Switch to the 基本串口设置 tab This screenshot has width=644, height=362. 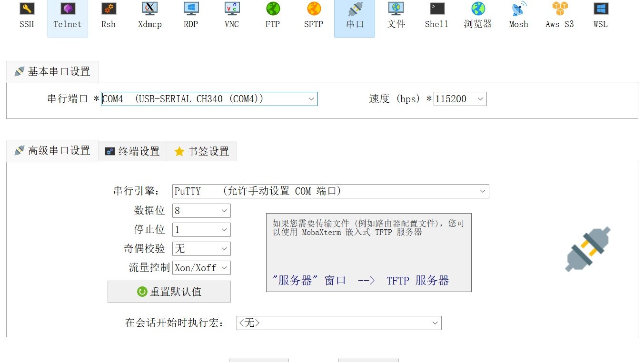coord(52,72)
